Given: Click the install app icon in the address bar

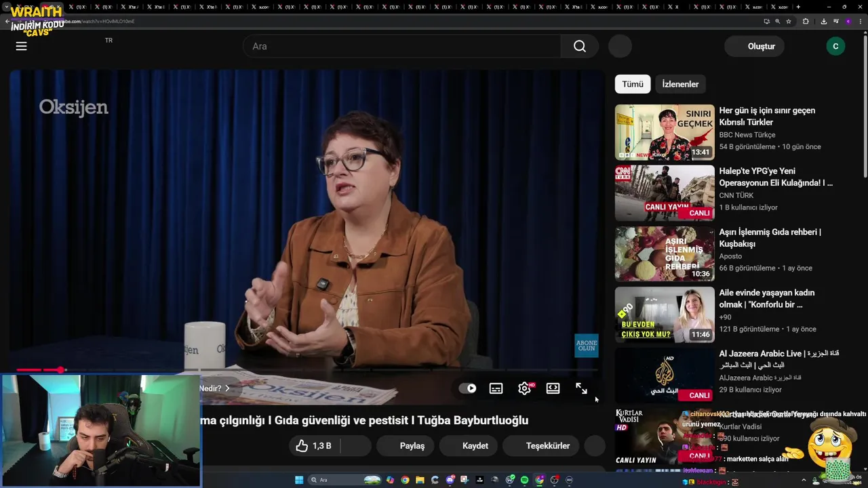Looking at the screenshot, I should tap(766, 21).
